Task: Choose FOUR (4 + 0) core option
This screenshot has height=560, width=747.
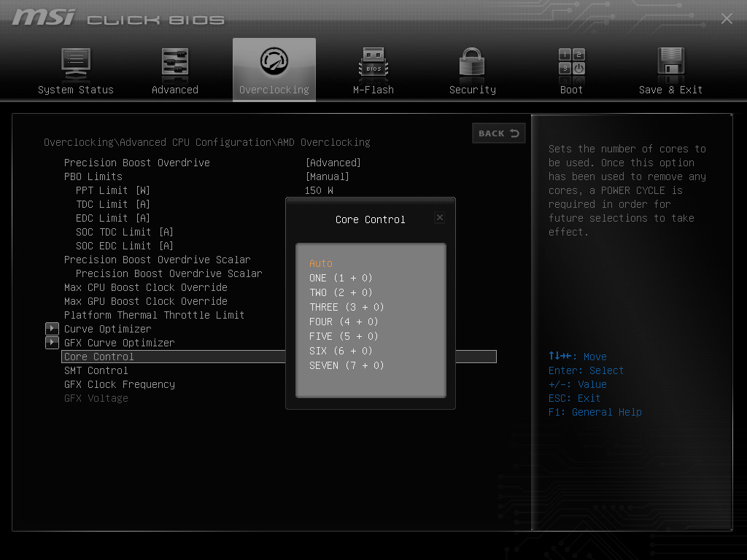Action: tap(344, 322)
